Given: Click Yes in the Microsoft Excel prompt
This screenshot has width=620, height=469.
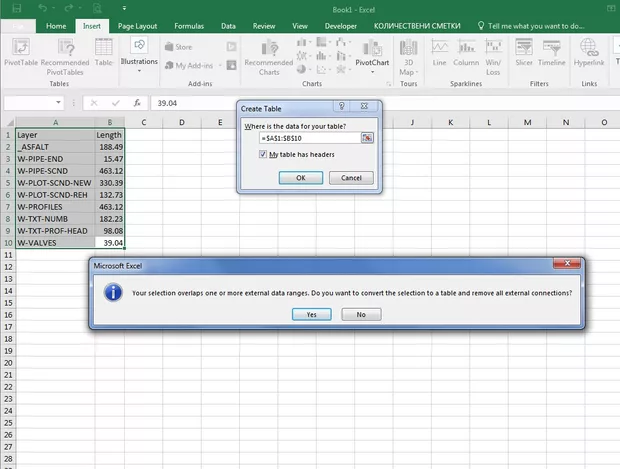Looking at the screenshot, I should (x=311, y=314).
